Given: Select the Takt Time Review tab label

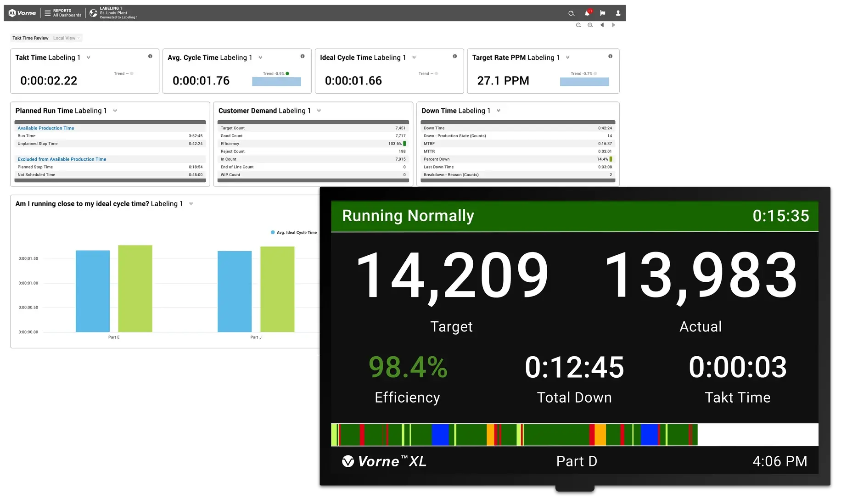Looking at the screenshot, I should [x=30, y=38].
